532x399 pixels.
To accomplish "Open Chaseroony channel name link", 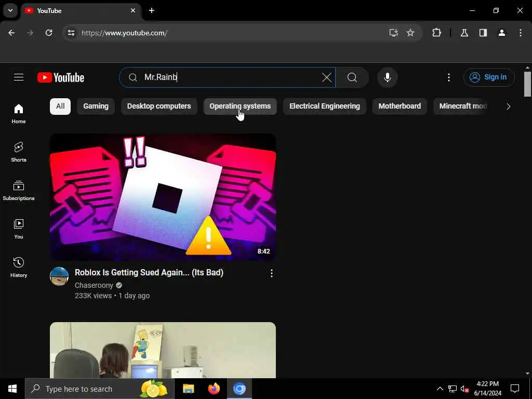I will (x=94, y=285).
